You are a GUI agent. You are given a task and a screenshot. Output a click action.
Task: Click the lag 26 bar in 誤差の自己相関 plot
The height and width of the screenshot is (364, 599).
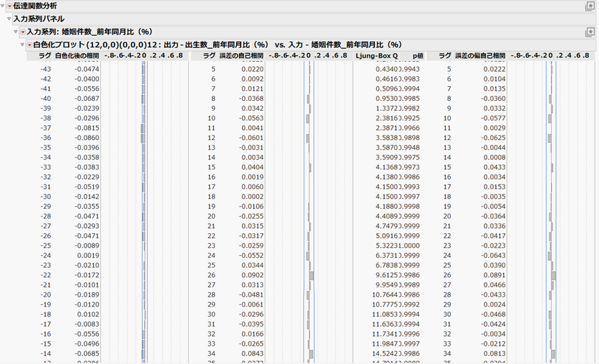click(x=311, y=276)
